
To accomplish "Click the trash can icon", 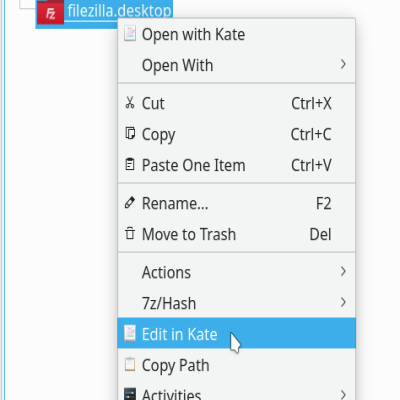I will [x=130, y=233].
